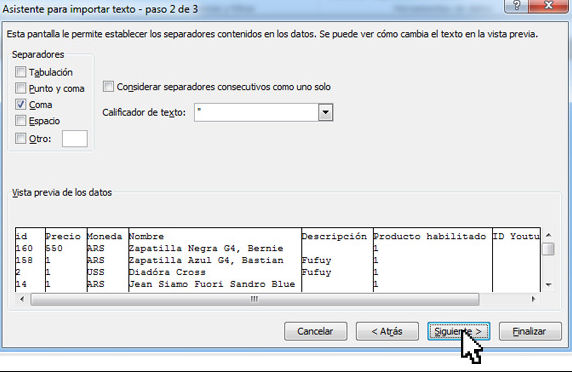Click preview horizontal scrollbar right arrow

[533, 299]
